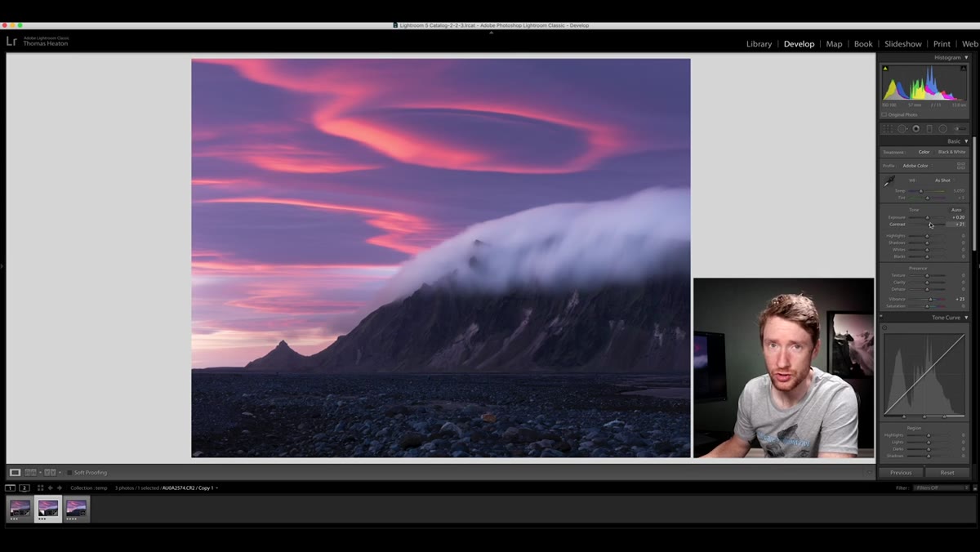Open Before/After view options dropdown arrow
980x552 pixels.
tap(60, 473)
